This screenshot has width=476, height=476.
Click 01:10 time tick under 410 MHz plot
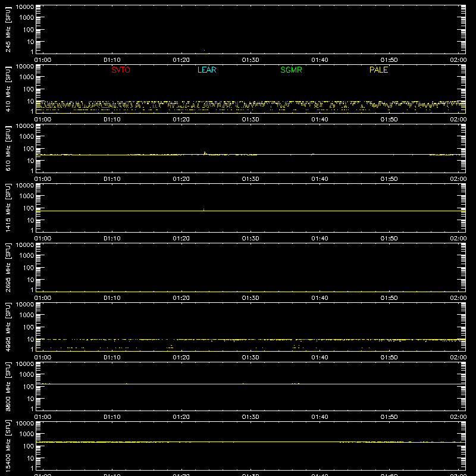click(x=112, y=120)
